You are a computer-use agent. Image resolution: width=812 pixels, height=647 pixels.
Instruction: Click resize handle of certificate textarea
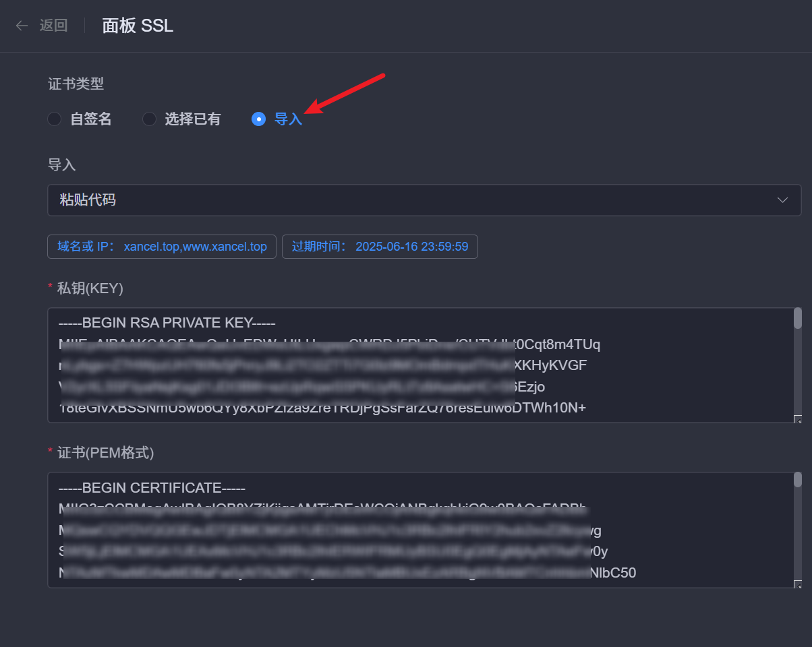point(797,584)
